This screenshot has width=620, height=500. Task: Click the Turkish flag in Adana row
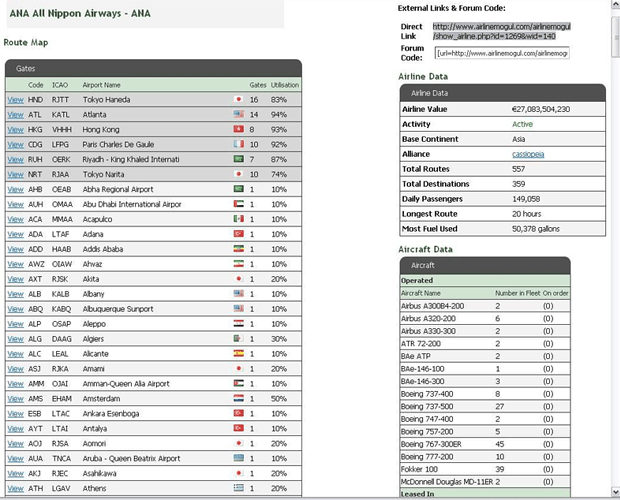pos(238,234)
